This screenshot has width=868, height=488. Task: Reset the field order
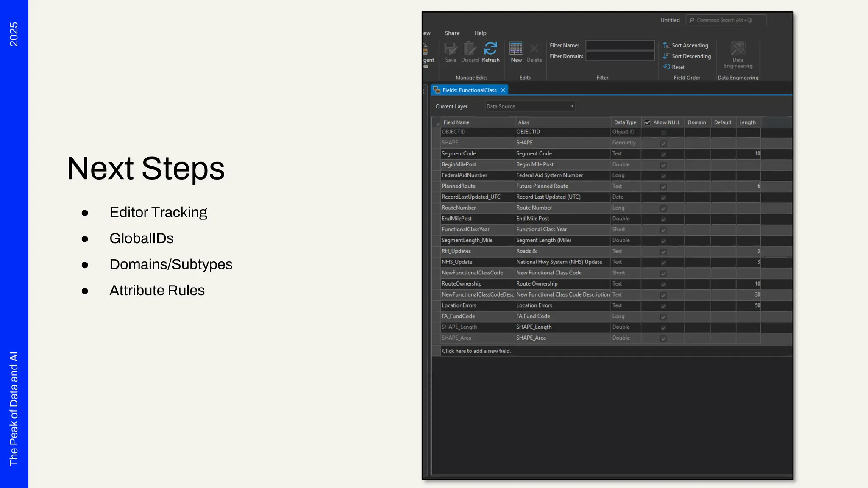click(x=674, y=67)
